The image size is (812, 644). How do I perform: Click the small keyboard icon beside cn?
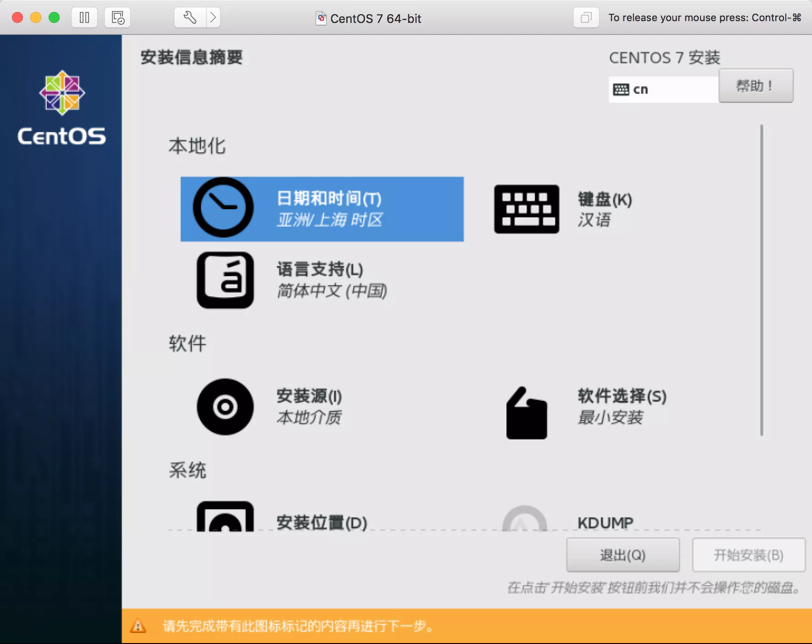[x=621, y=89]
